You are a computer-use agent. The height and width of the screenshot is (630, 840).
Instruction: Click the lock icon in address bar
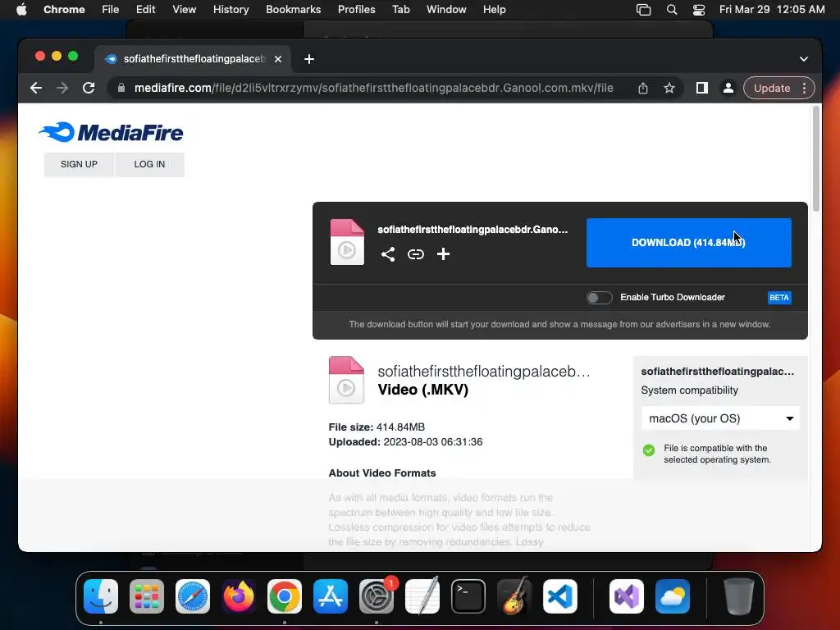[x=121, y=88]
